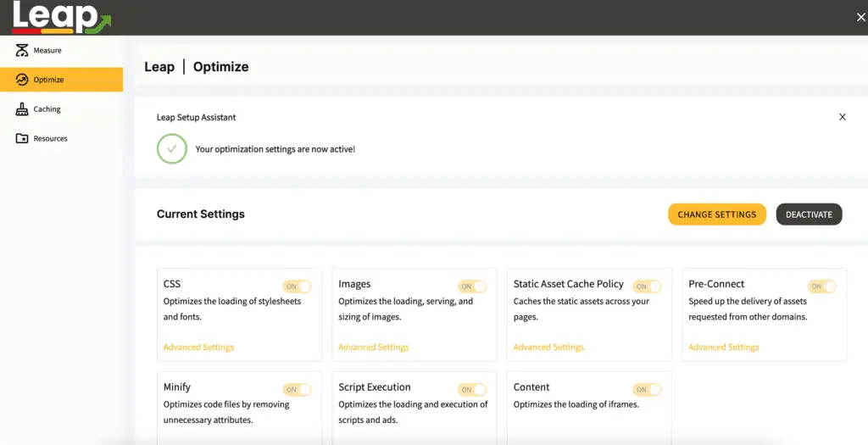The height and width of the screenshot is (445, 868).
Task: Click 'Optimizes the loading of iframes.' text
Action: (x=576, y=404)
